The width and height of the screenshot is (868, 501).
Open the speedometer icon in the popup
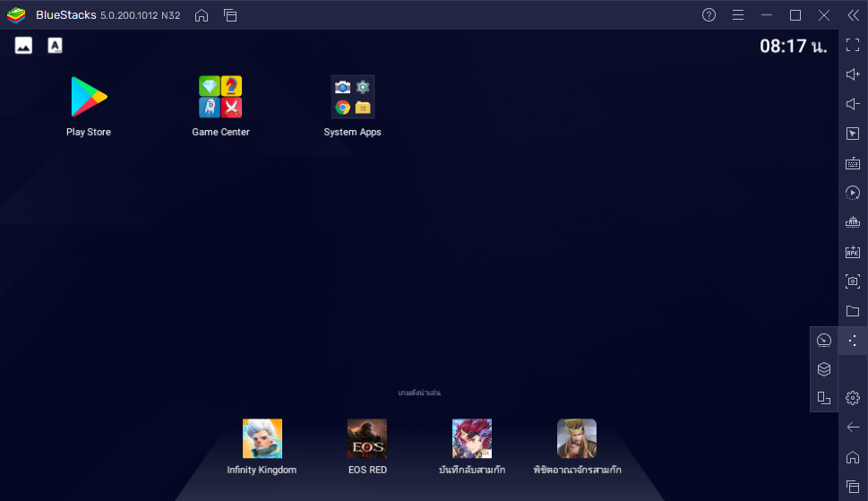(824, 341)
